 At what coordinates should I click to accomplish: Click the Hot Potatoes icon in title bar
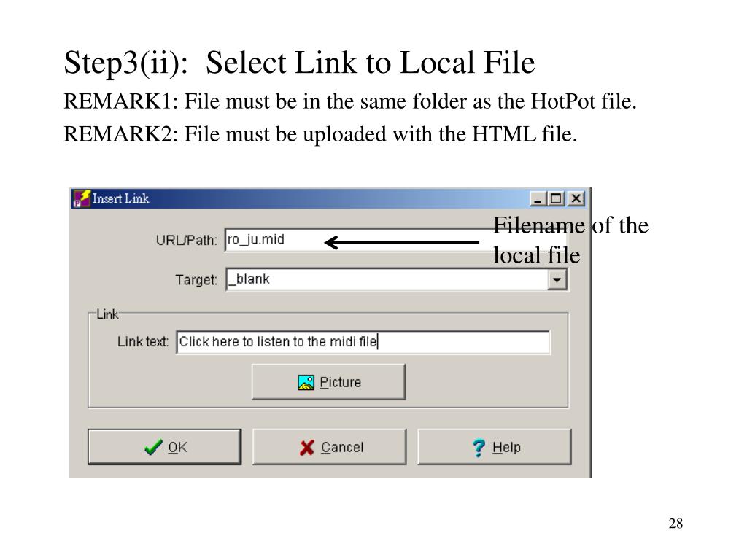82,198
